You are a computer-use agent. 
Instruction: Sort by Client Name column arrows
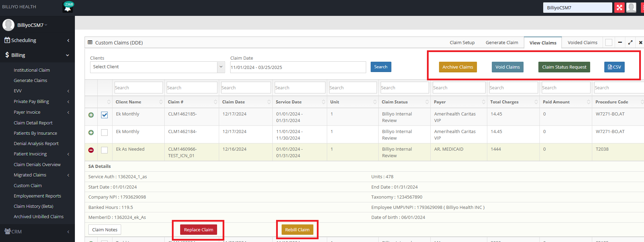(x=161, y=102)
